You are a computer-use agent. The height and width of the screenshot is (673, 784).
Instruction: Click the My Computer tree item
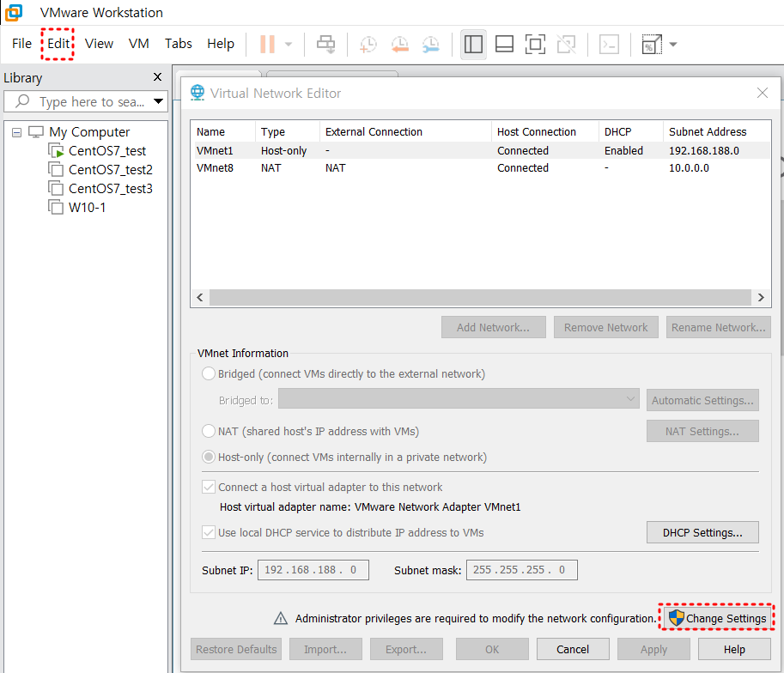[89, 132]
